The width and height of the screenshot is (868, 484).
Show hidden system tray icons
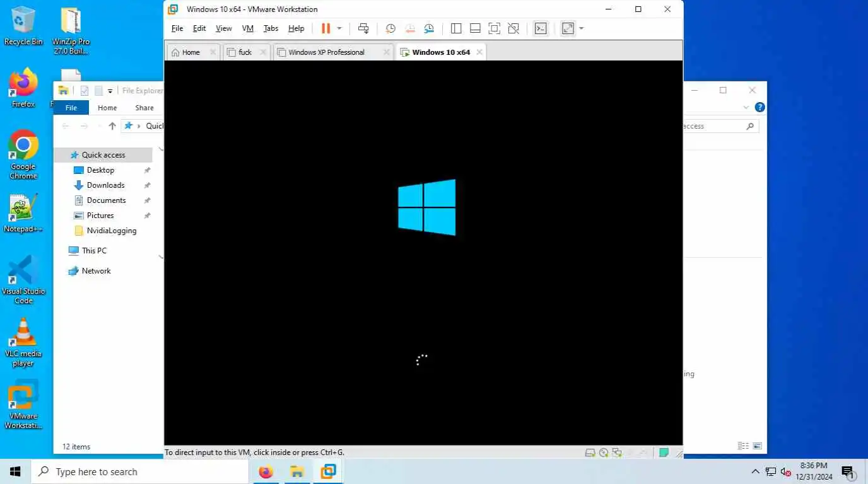click(755, 471)
